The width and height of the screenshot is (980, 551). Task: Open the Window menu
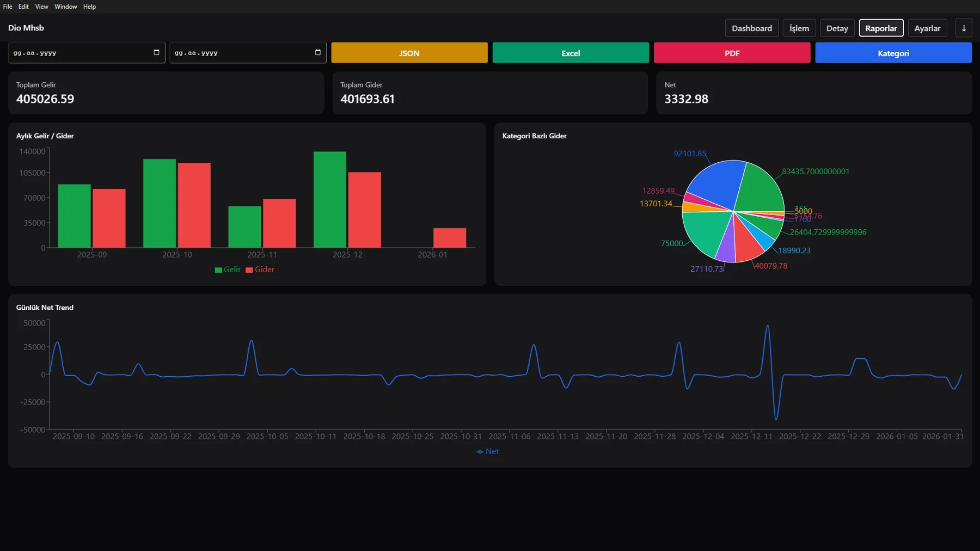point(65,7)
